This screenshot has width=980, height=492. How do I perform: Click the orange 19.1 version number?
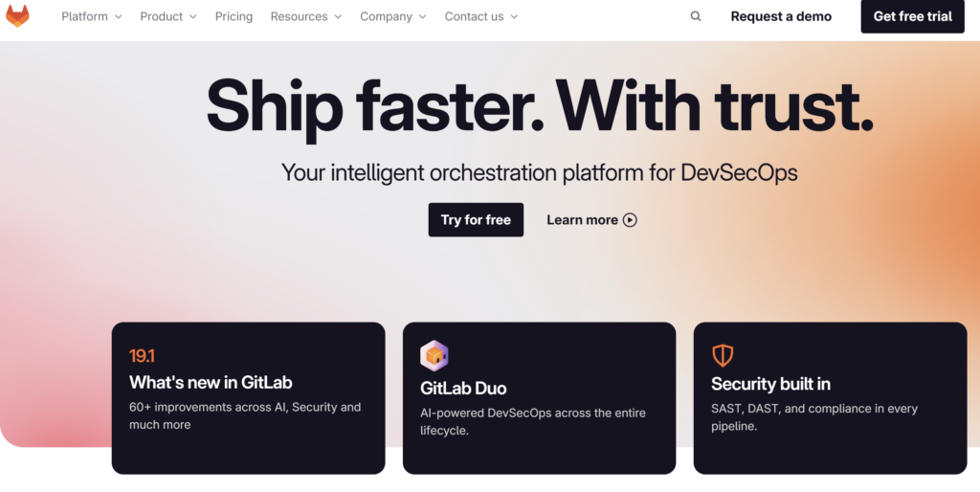point(142,356)
